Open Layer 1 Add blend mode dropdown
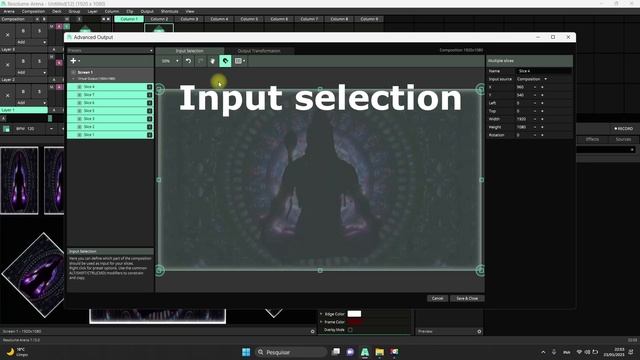Screen dimensions: 640x360 (x=31, y=102)
